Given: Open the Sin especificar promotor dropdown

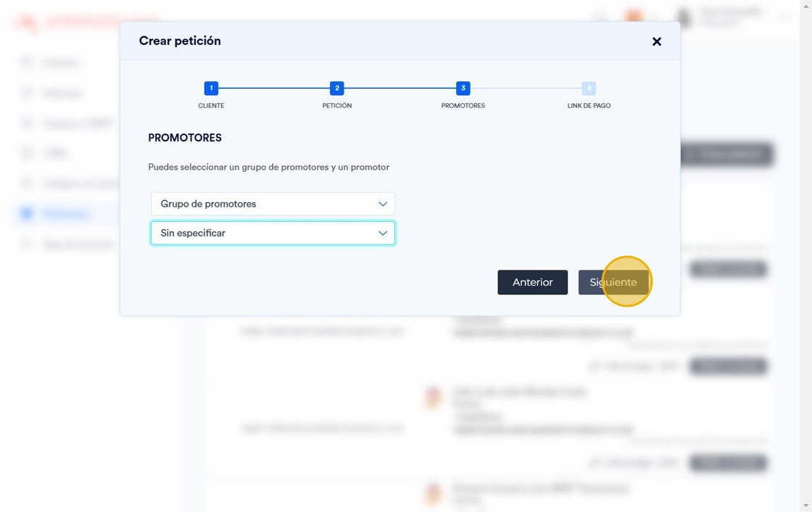Looking at the screenshot, I should point(273,234).
